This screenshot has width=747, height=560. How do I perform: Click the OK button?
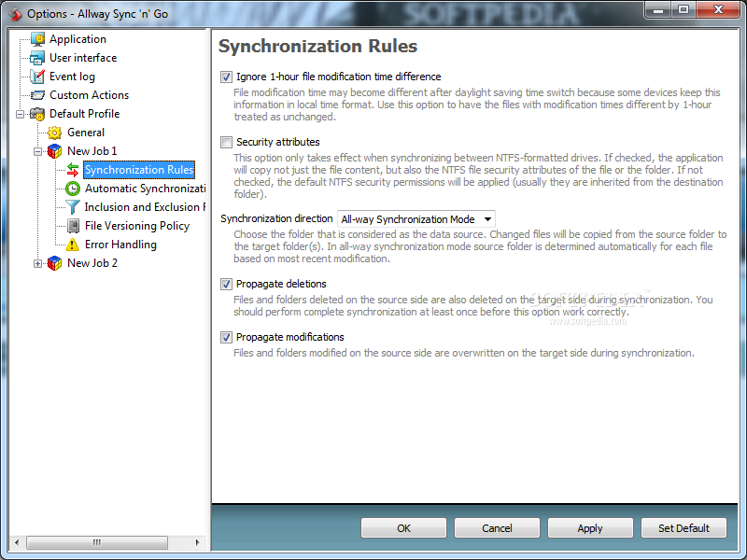pyautogui.click(x=403, y=528)
